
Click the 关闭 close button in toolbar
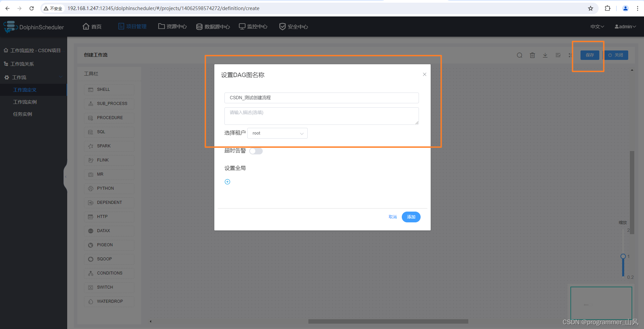click(x=616, y=55)
